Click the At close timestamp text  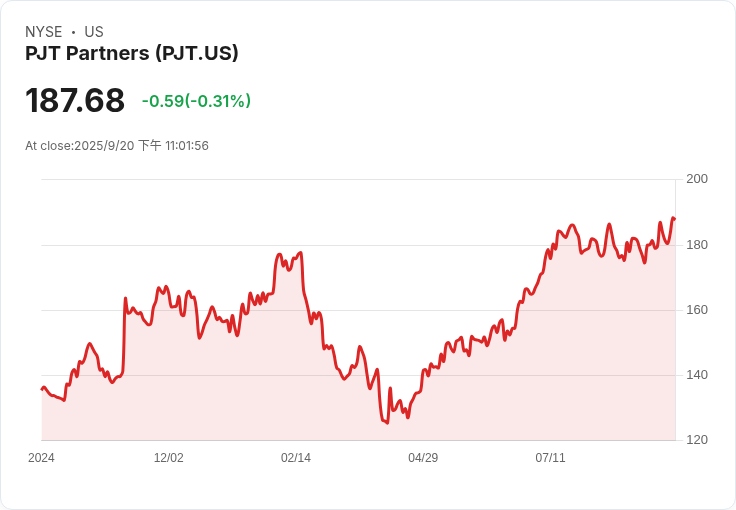tap(117, 146)
